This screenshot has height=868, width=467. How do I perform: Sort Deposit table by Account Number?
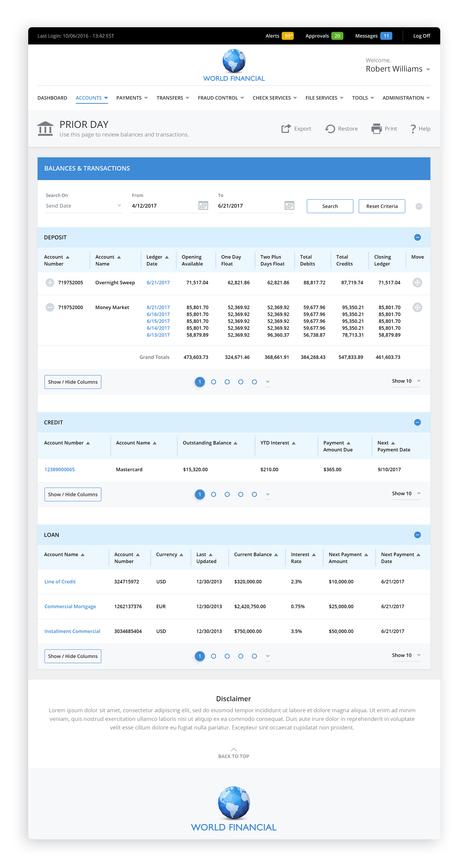(x=67, y=257)
